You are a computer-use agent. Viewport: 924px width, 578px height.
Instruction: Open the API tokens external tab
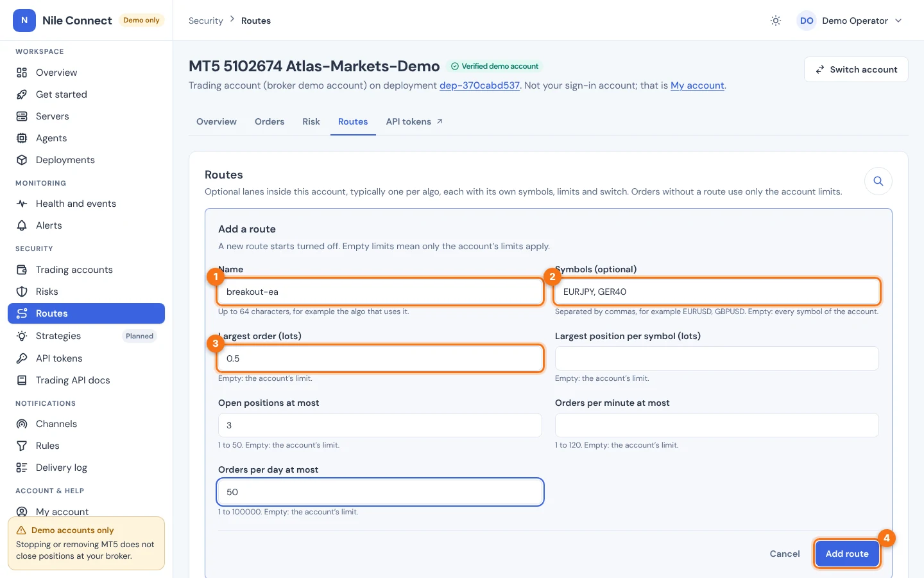(x=414, y=121)
